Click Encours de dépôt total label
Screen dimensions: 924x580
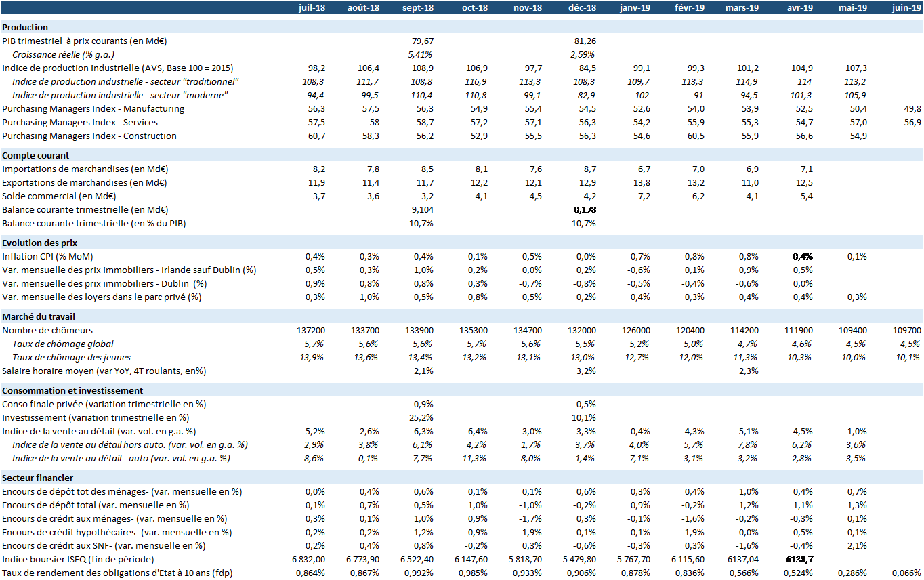click(96, 505)
